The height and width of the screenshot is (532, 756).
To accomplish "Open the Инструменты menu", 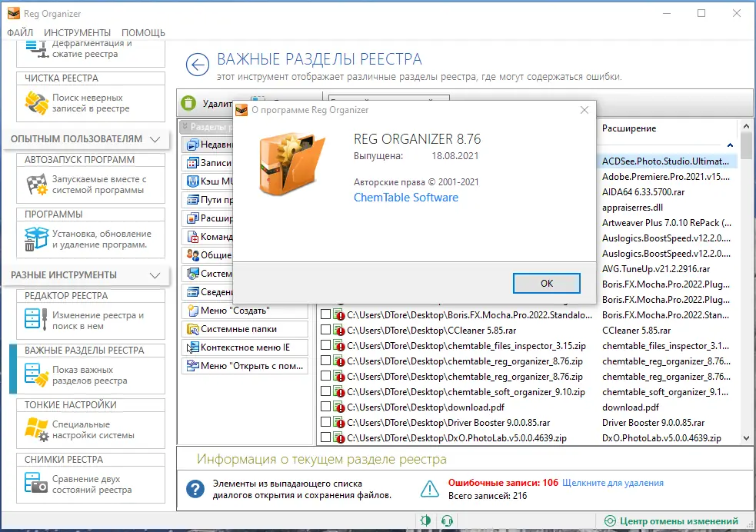I will pos(77,33).
